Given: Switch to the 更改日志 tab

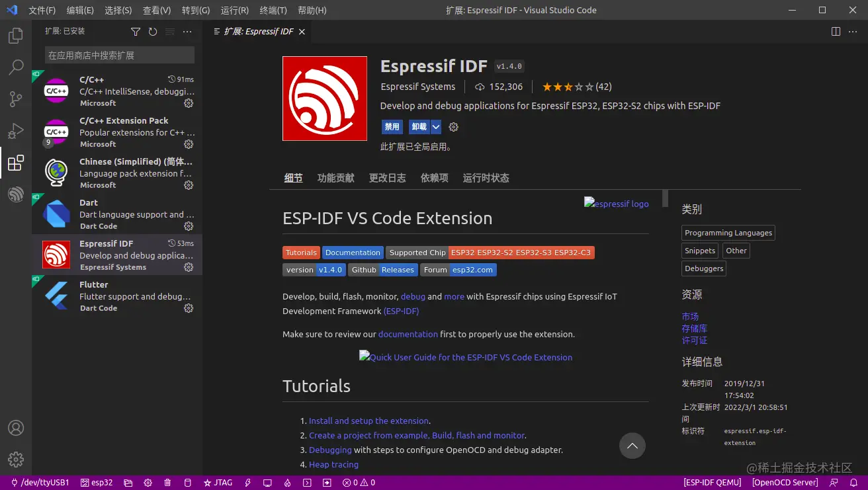Looking at the screenshot, I should 388,178.
